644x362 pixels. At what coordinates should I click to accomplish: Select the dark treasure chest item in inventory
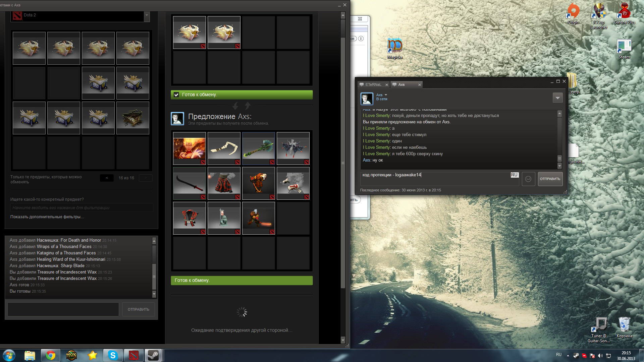133,118
